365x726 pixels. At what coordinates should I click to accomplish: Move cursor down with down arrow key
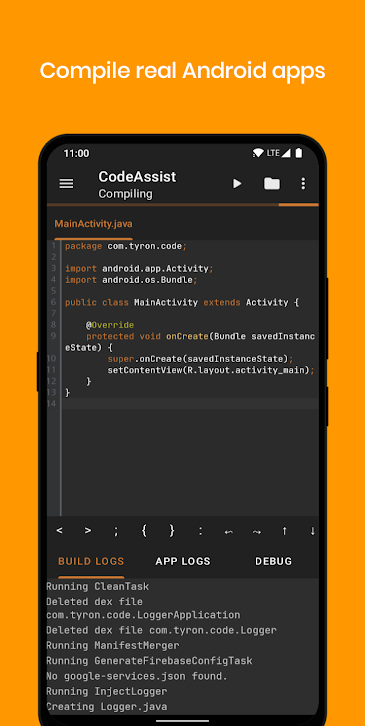313,531
